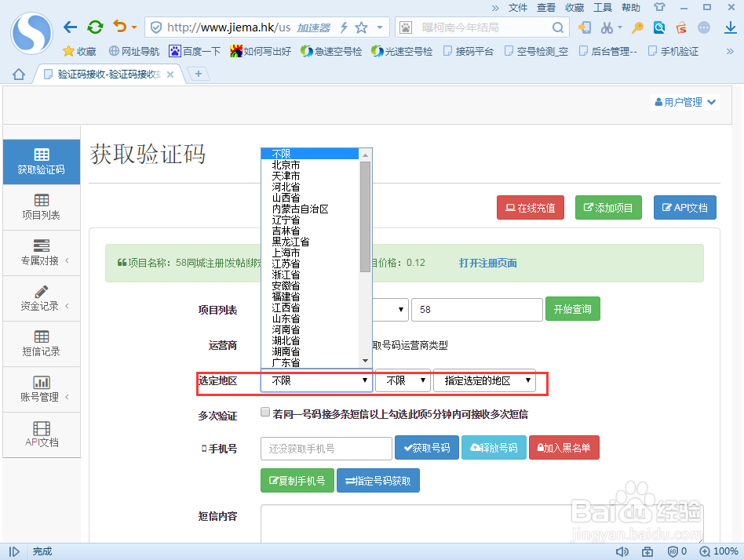Viewport: 744px width, 560px height.
Task: Select 北京市 from the open province list
Action: pos(284,165)
